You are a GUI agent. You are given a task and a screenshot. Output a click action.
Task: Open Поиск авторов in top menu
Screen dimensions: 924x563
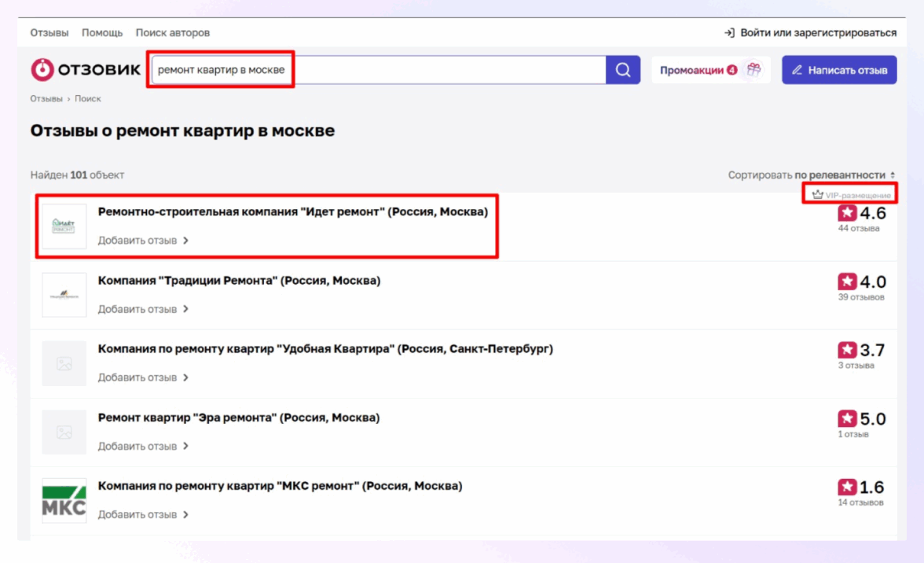pos(173,33)
